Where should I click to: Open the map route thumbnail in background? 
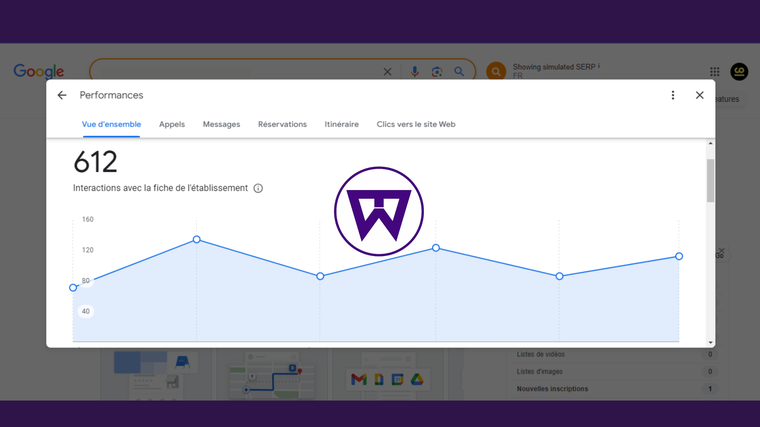(x=272, y=375)
